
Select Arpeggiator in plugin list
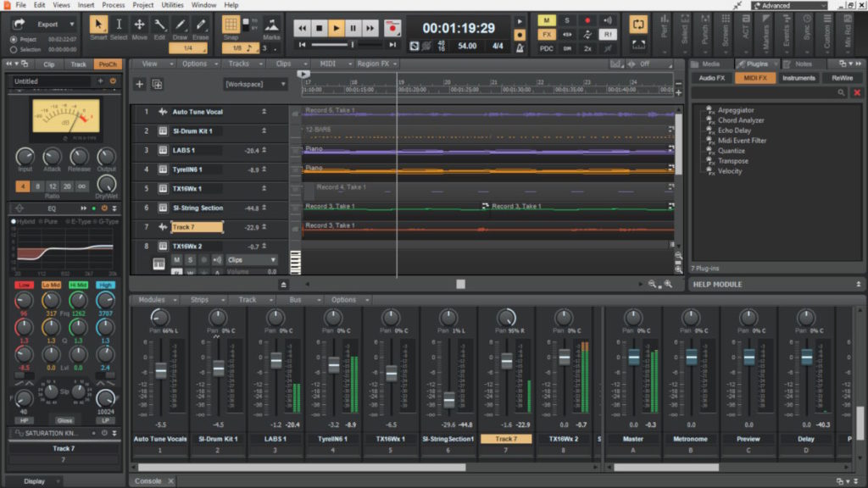pos(736,110)
